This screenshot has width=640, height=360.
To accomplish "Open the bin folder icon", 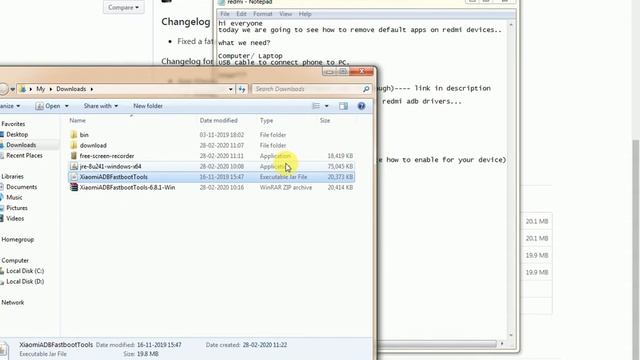I will 73,135.
